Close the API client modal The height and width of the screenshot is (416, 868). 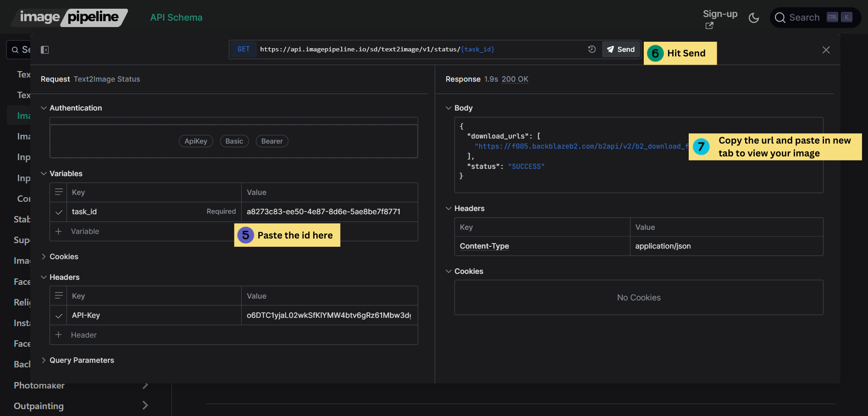pos(826,50)
